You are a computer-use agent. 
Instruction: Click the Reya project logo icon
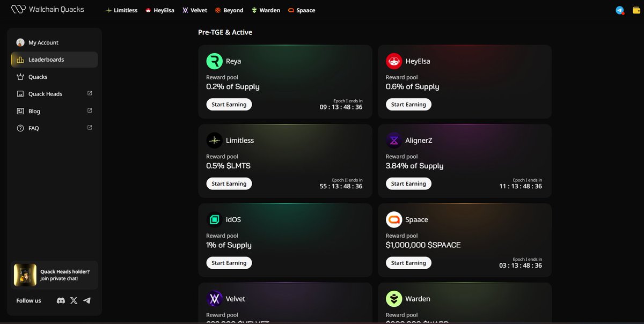click(214, 61)
